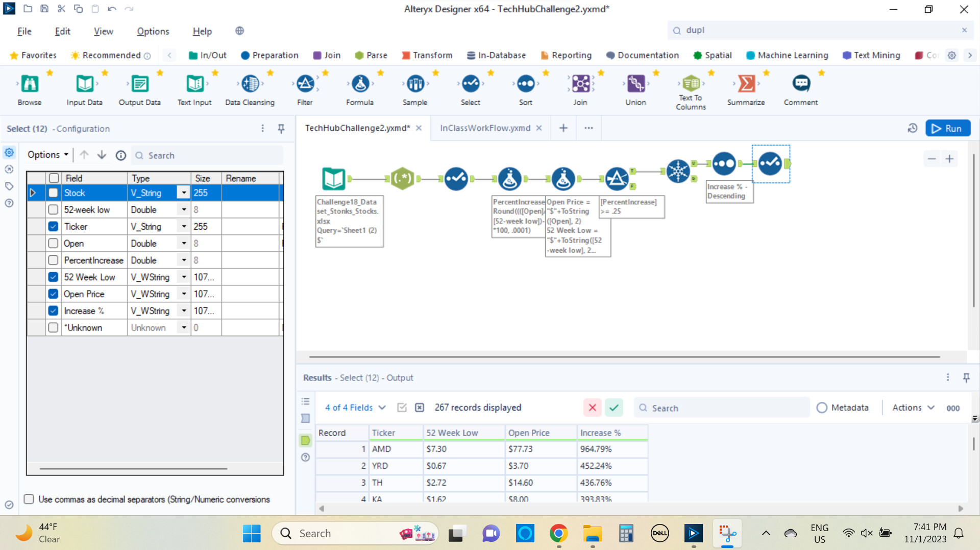Viewport: 980px width, 550px height.
Task: Open the workflow history clock icon
Action: [x=913, y=128]
